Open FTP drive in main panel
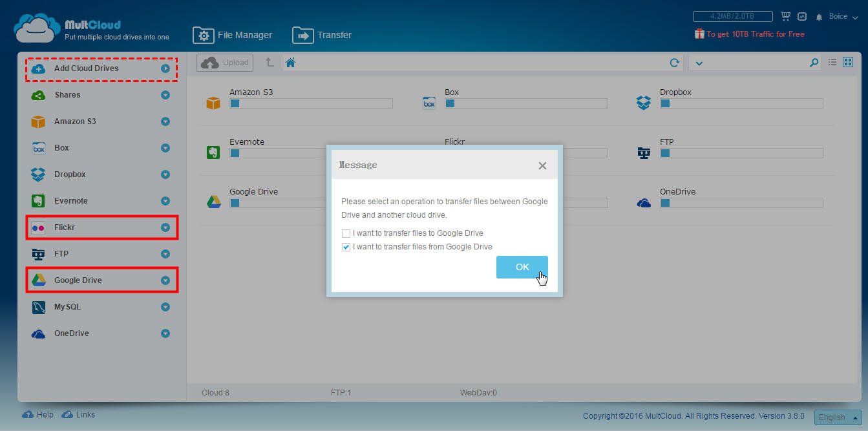Screen dimensions: 868x431 644,152
